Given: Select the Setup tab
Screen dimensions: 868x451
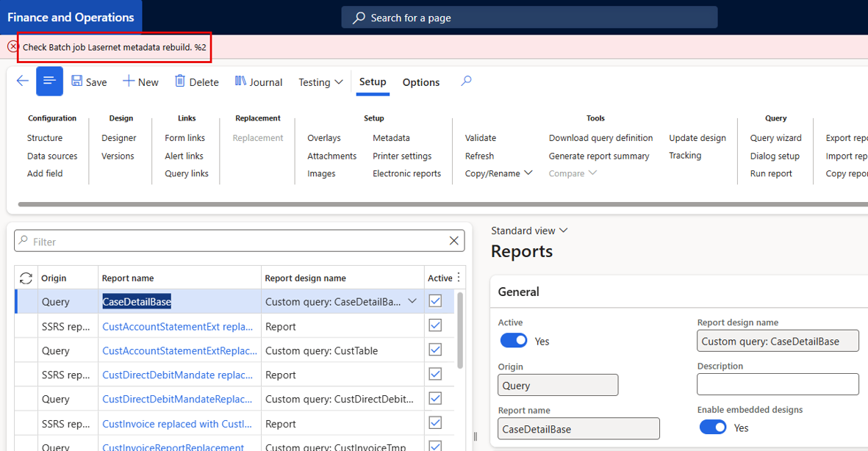Looking at the screenshot, I should (373, 82).
